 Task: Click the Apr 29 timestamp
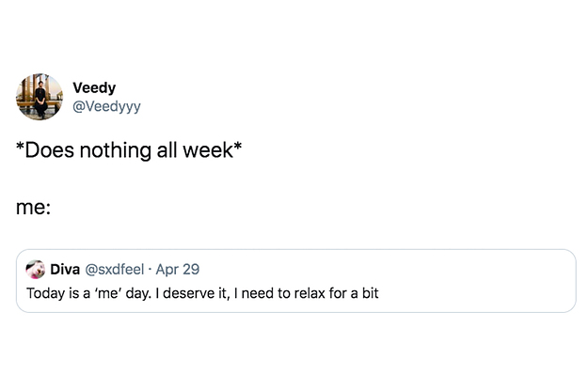click(178, 270)
